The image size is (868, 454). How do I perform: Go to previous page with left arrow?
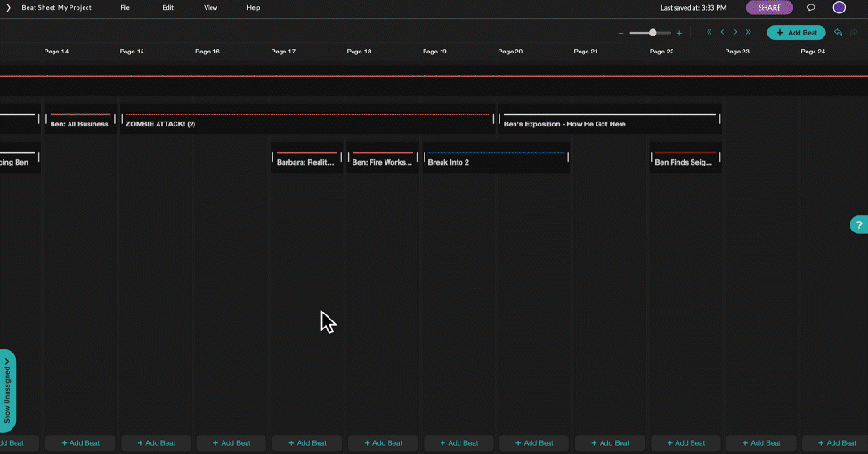tap(722, 32)
